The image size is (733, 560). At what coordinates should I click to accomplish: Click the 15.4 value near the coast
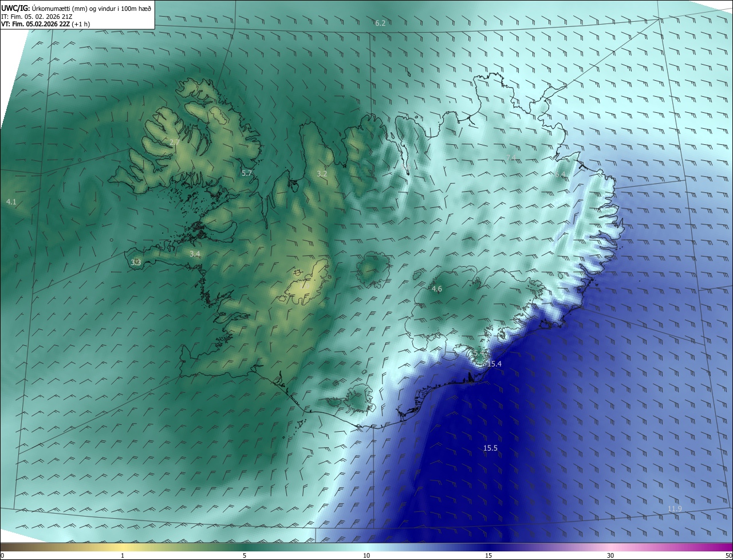point(494,364)
